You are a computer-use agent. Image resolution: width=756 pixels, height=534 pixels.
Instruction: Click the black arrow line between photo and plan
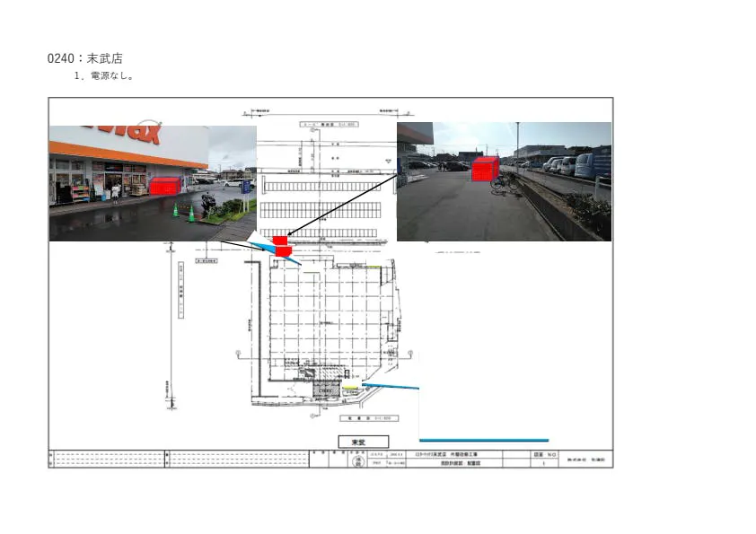click(341, 206)
